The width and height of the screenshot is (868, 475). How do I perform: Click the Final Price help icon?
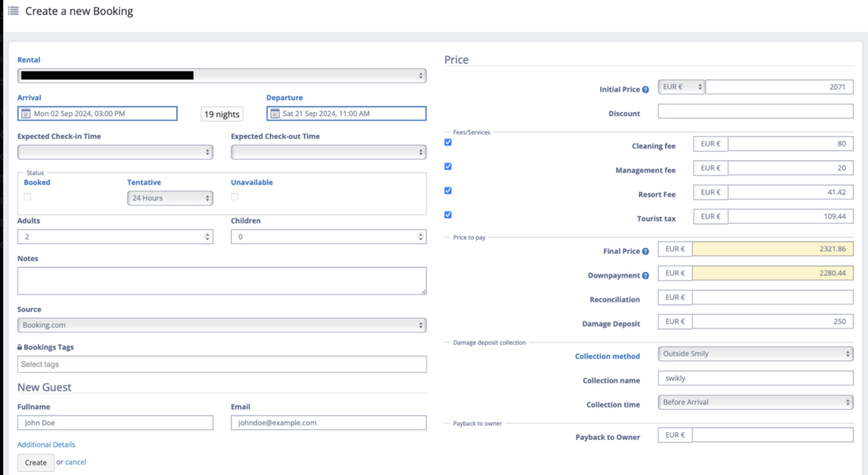[646, 252]
